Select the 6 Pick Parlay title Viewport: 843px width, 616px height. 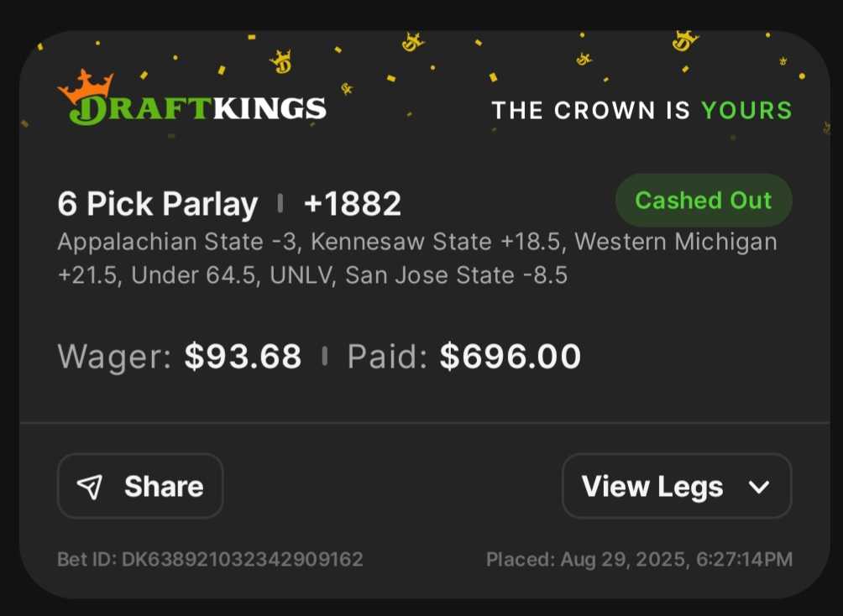[158, 204]
